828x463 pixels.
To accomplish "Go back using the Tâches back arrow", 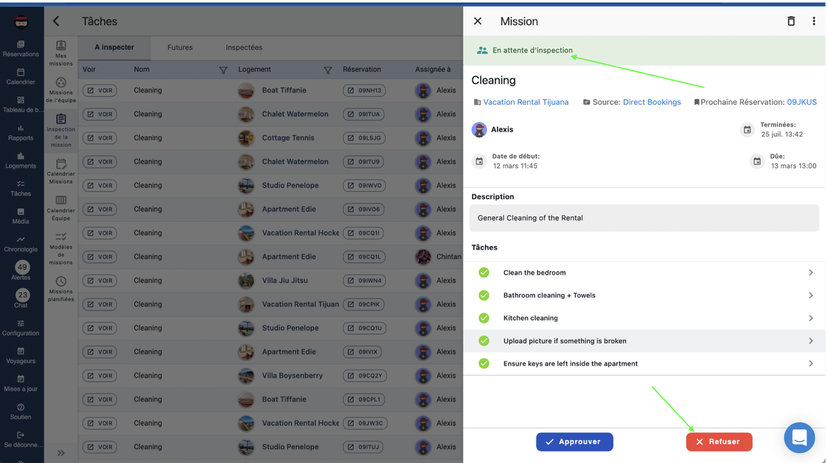I will coord(56,21).
